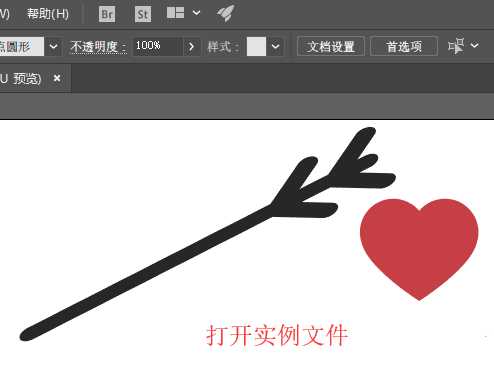Image resolution: width=494 pixels, height=392 pixels.
Task: Expand the brush definition dropdown arrow
Action: coord(53,46)
